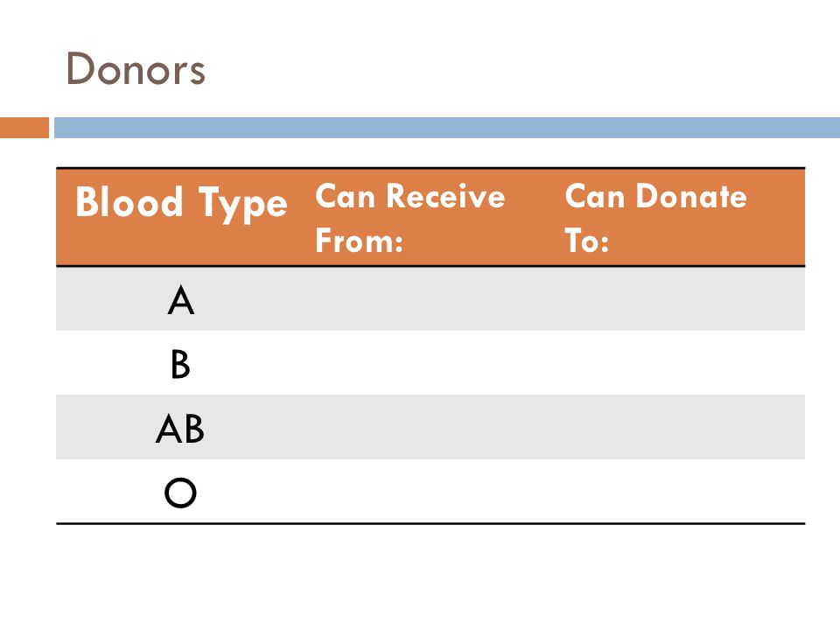Click Can Receive From cell for A
This screenshot has width=840, height=630.
coord(430,299)
